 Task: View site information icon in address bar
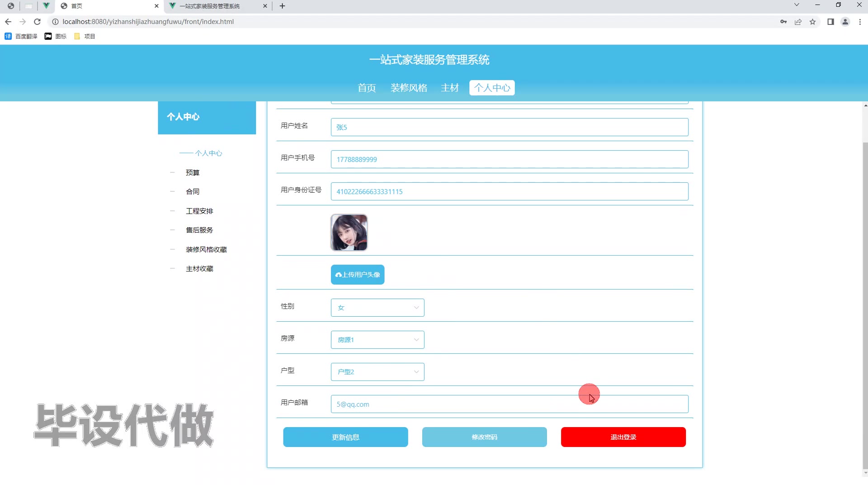coord(55,22)
